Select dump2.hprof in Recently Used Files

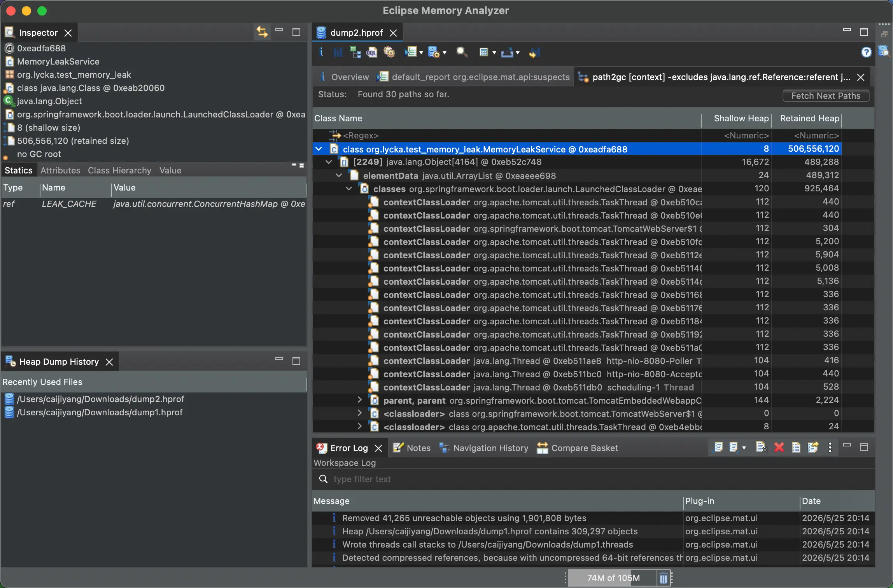click(x=94, y=399)
